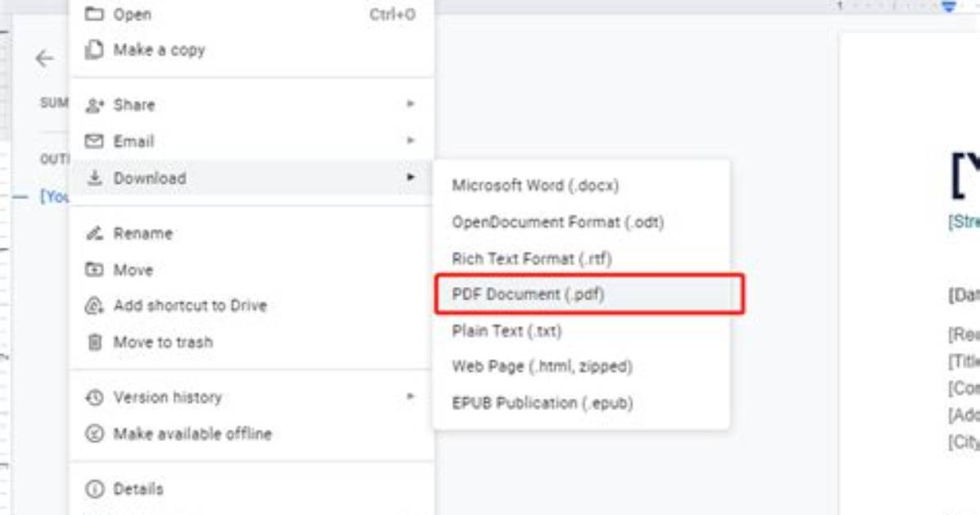Select the Email menu entry

[252, 141]
